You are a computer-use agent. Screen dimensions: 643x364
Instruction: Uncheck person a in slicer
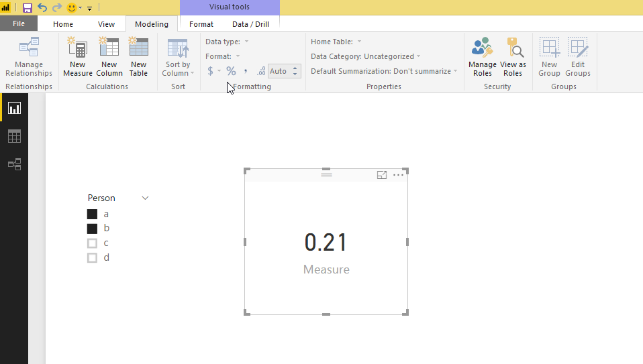(x=92, y=214)
